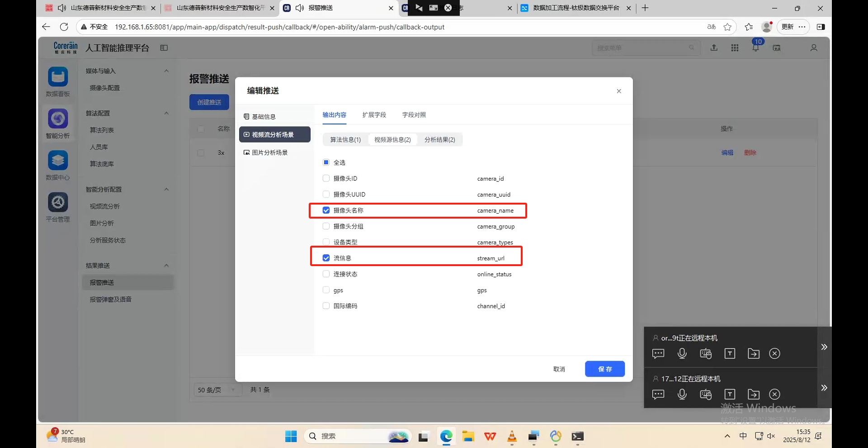This screenshot has height=448, width=868.
Task: Click the star icon to favorite this page
Action: [x=727, y=27]
